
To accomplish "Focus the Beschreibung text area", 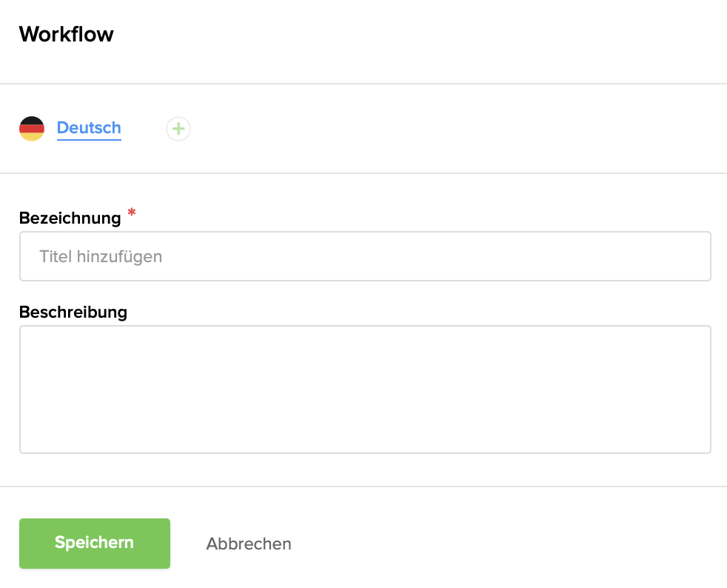I will coord(365,389).
